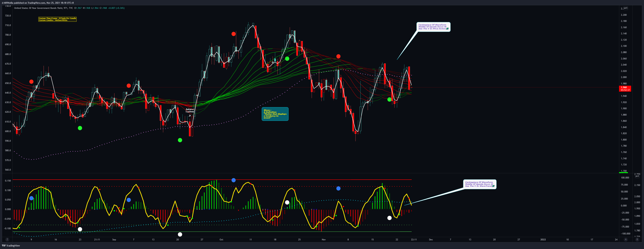Click the Sep label on the time axis

coord(114,240)
